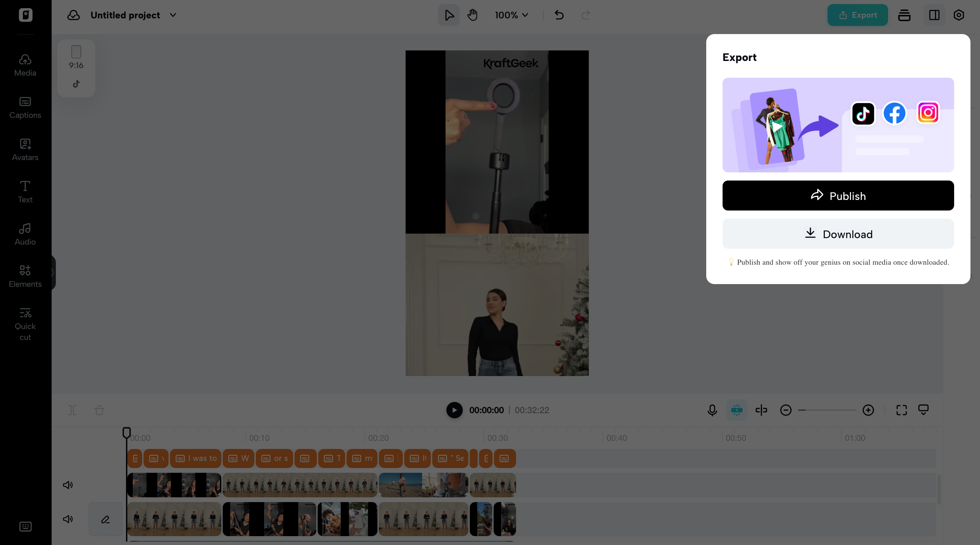Mute the bottom video track
Image resolution: width=980 pixels, height=545 pixels.
pos(68,519)
